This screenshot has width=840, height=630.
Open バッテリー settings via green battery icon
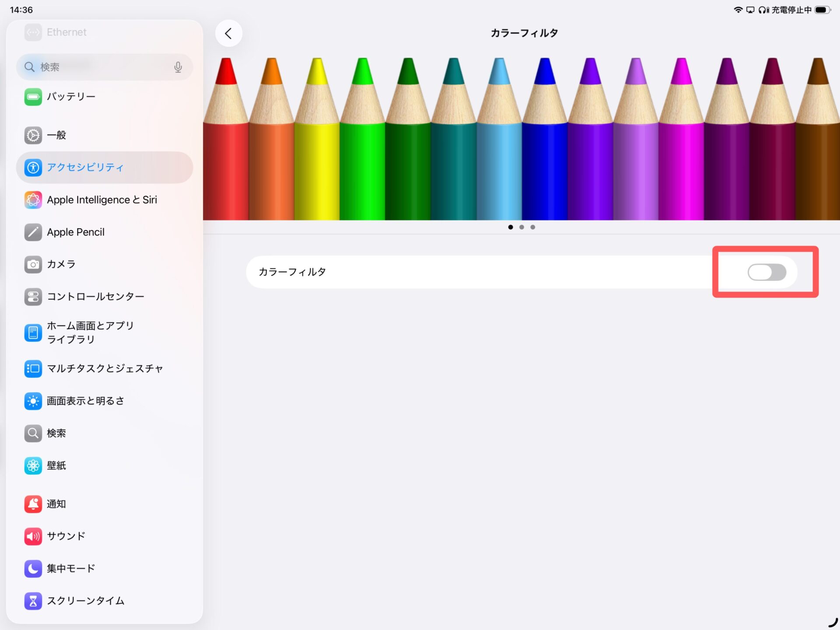(x=33, y=97)
